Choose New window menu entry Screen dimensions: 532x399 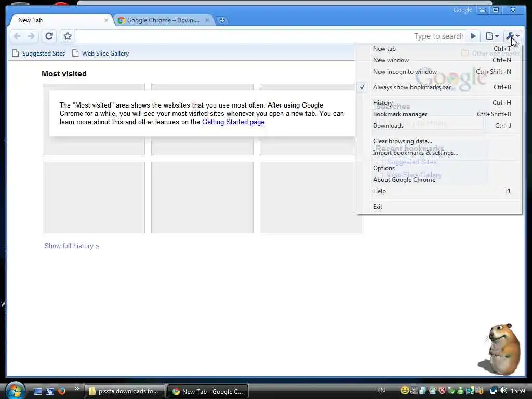[x=438, y=60]
